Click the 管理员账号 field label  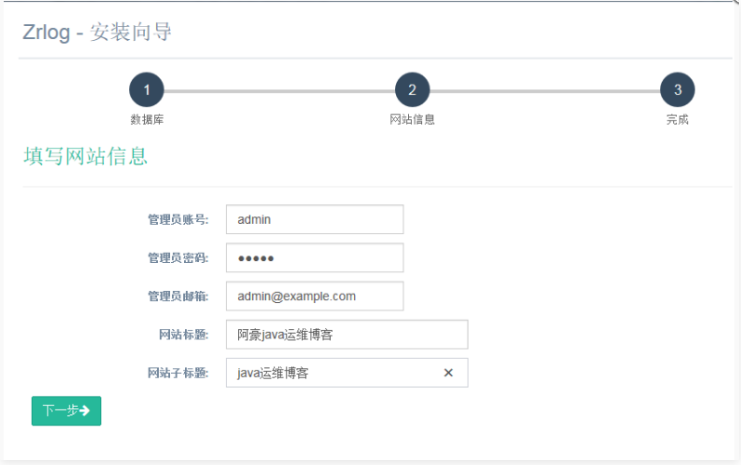click(177, 220)
